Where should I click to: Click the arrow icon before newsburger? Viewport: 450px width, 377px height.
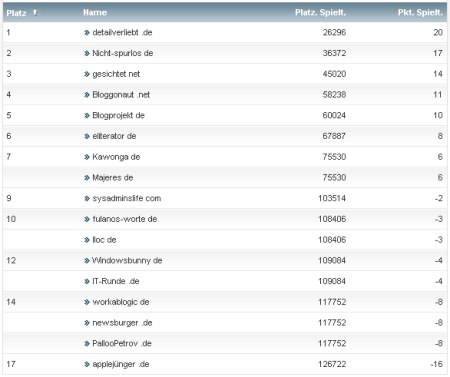pyautogui.click(x=87, y=323)
